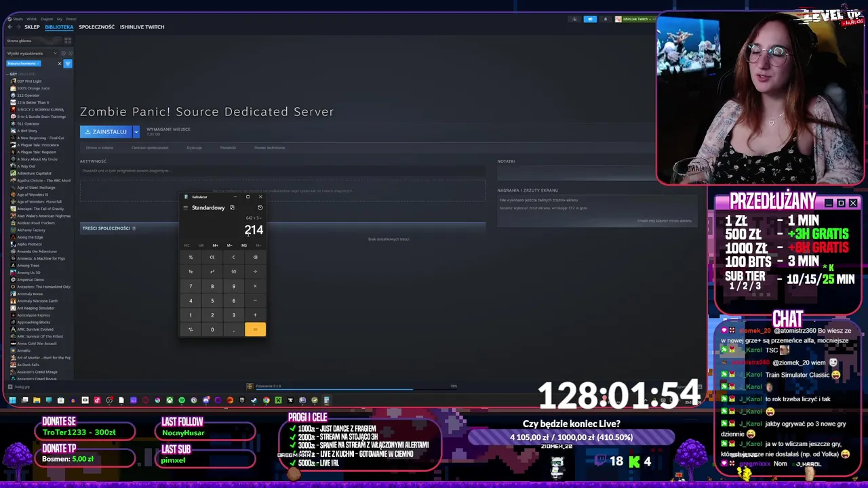This screenshot has height=488, width=868.
Task: Click calculator square x² key
Action: [212, 272]
